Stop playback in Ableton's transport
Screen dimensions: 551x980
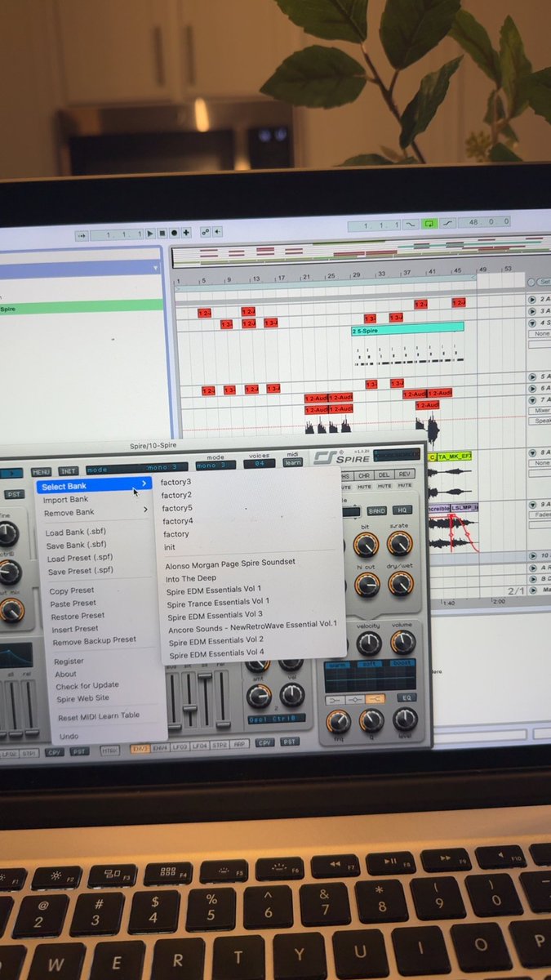[162, 234]
